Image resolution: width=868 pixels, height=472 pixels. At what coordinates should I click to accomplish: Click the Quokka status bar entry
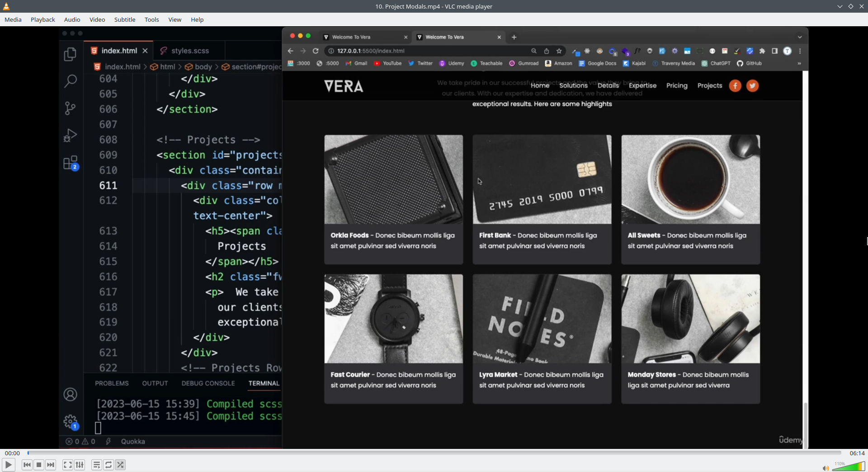(133, 442)
